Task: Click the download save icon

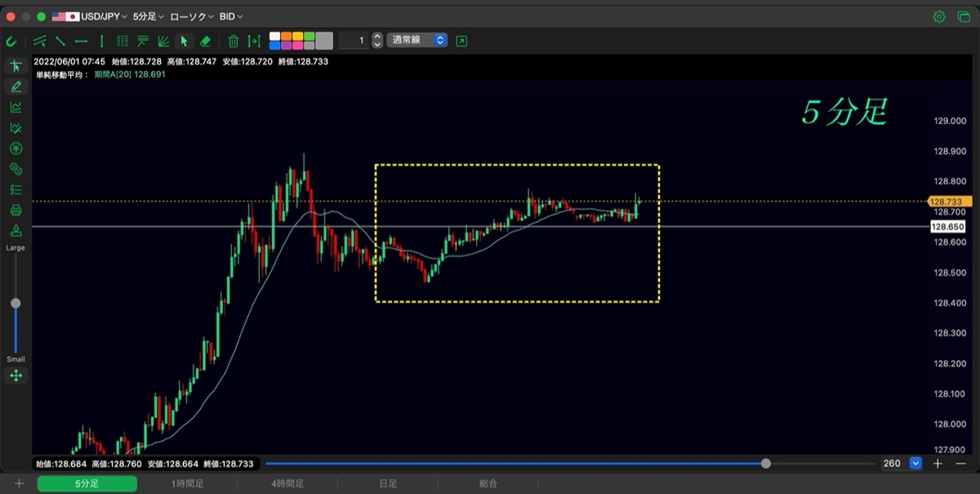Action: (x=16, y=230)
